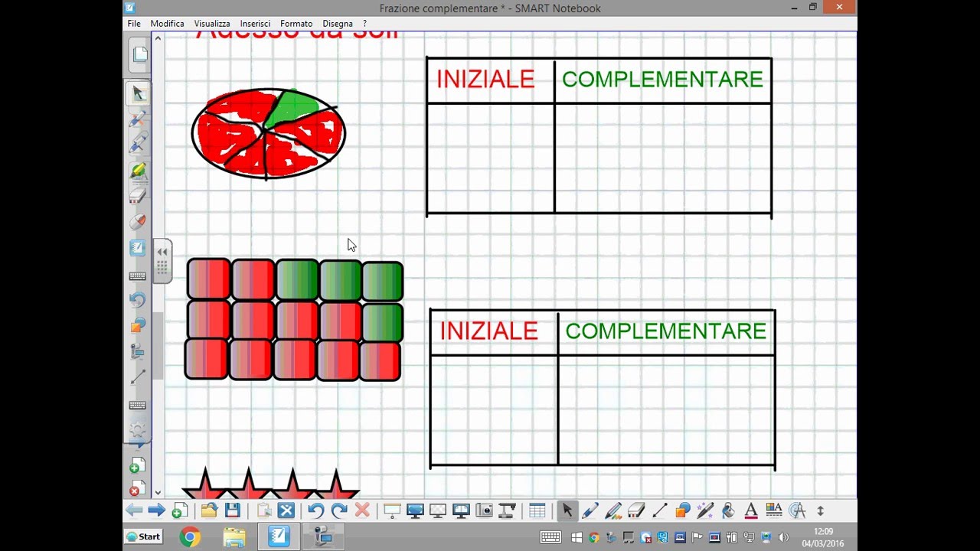The width and height of the screenshot is (980, 551).
Task: Open SMART Notebook icon in floating toolbar
Action: pos(138,248)
